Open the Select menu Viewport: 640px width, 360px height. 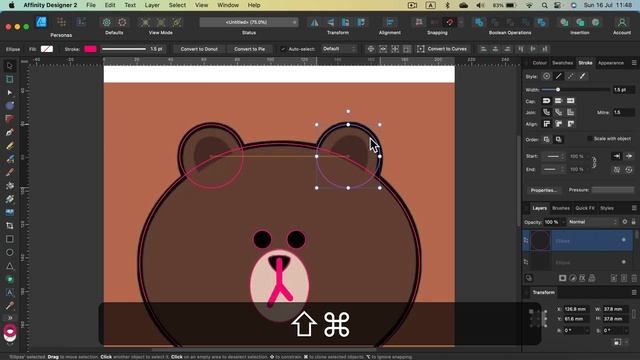(x=177, y=5)
